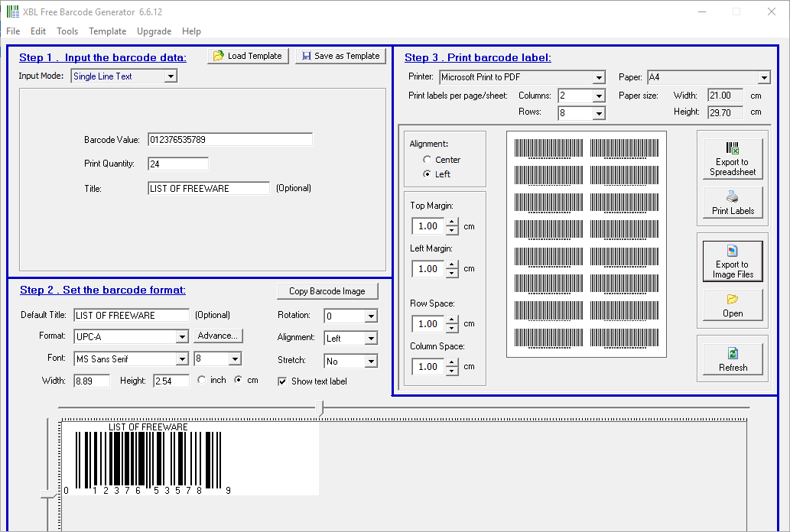Click the barcode Width input field

point(92,381)
